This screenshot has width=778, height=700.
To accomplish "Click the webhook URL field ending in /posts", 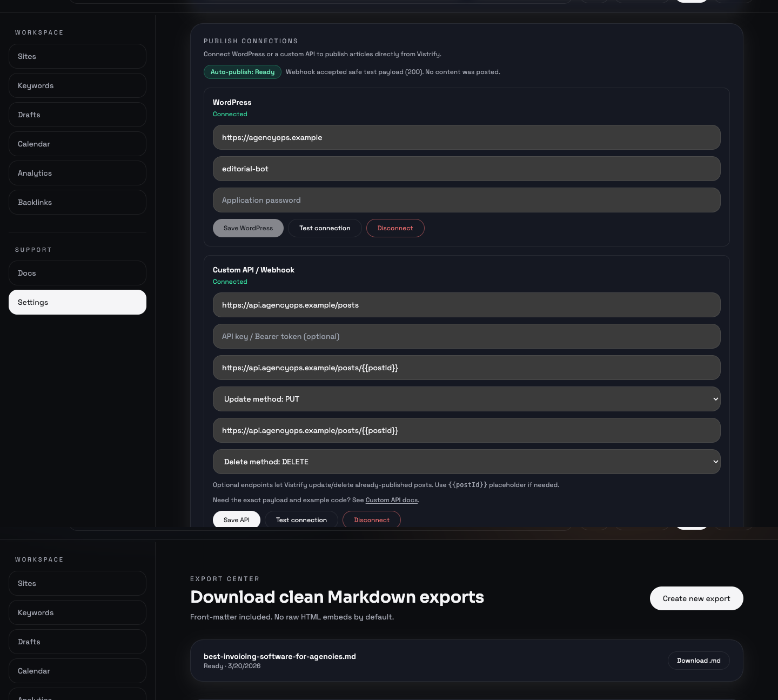I will point(466,305).
